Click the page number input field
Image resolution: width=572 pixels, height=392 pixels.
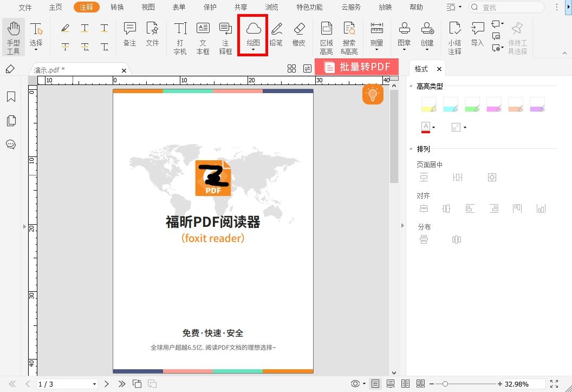tap(60, 384)
